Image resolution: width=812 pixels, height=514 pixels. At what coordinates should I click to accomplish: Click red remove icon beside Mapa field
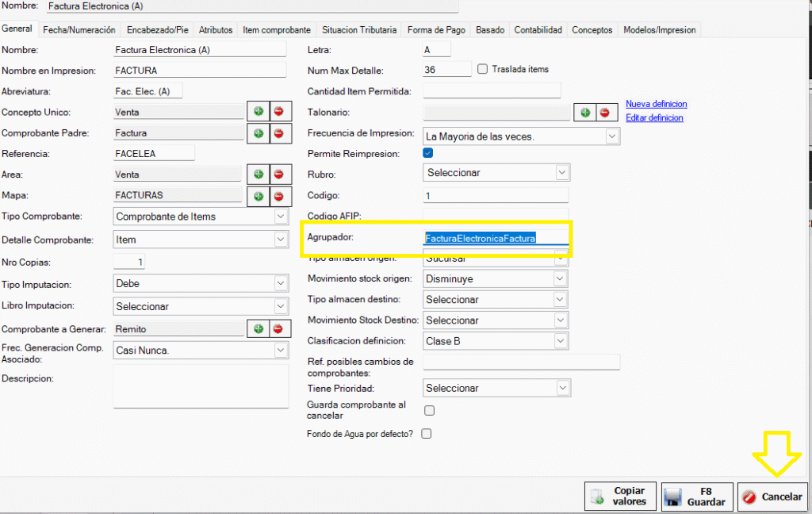coord(278,195)
